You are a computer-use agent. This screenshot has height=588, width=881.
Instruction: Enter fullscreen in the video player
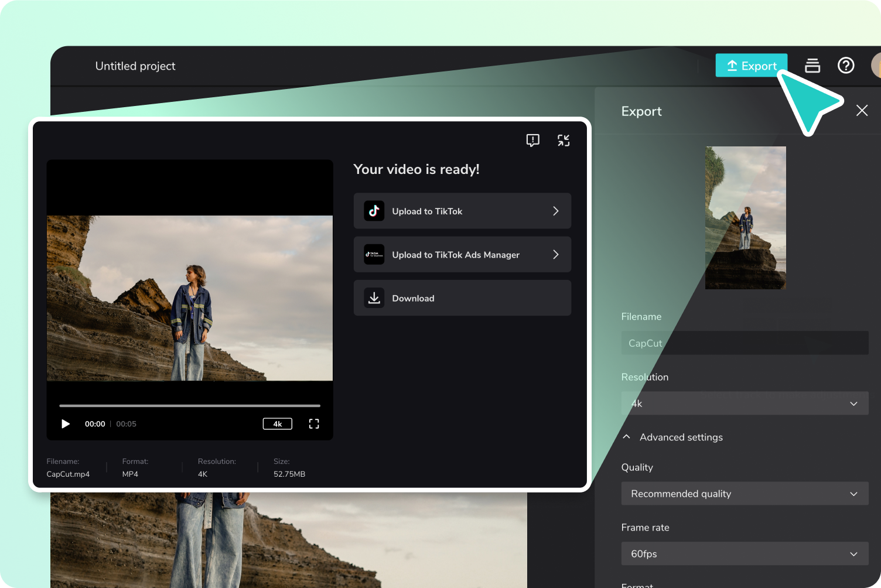(x=314, y=424)
